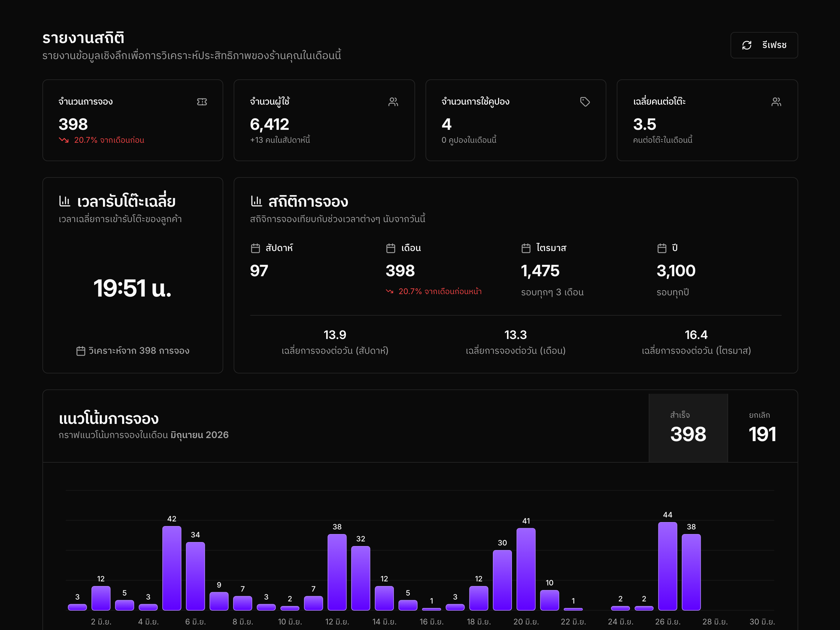Screen dimensions: 840x630
Task: Click the 19:51 น. average time value
Action: point(133,288)
